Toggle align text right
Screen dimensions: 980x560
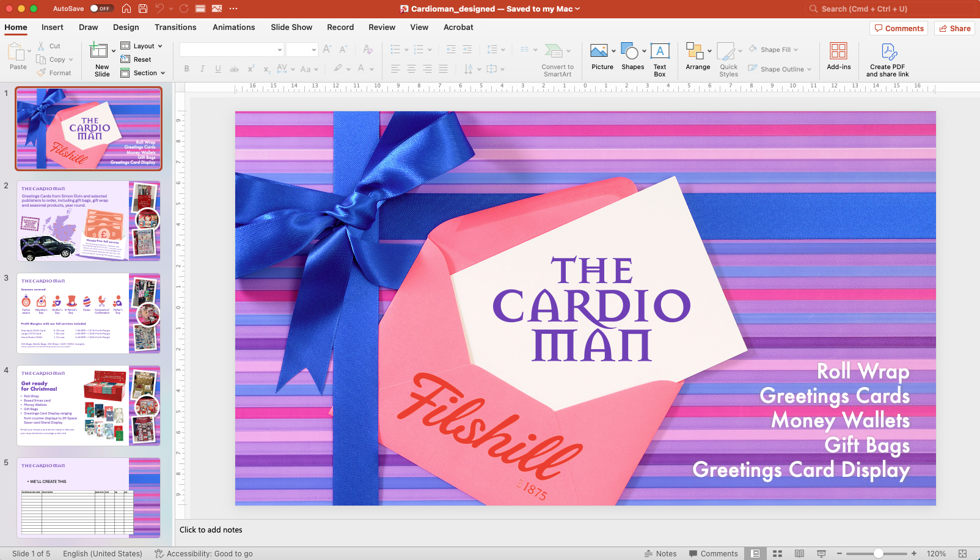(428, 69)
